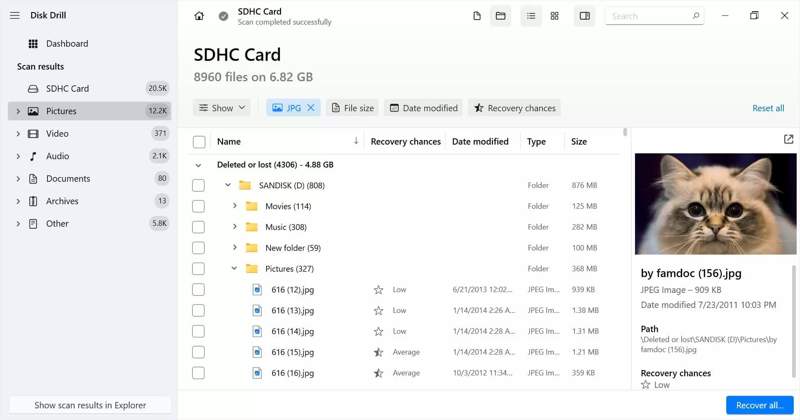Open the File size filter
800x420 pixels.
click(x=353, y=108)
